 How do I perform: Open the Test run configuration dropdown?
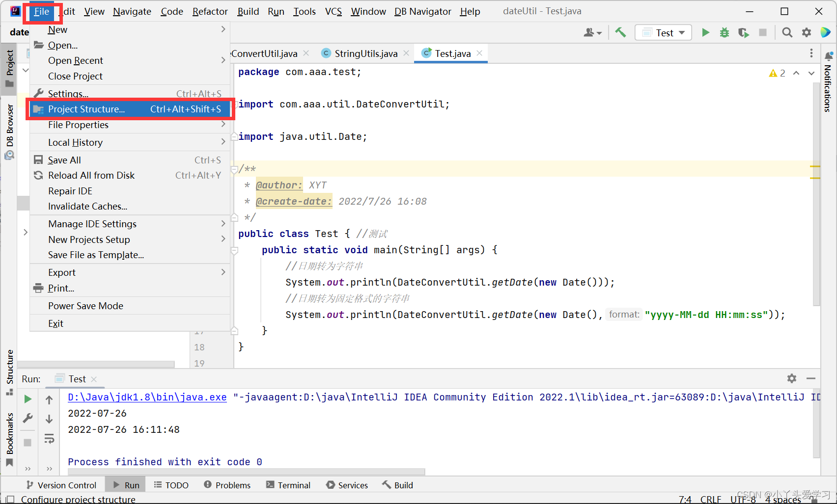(664, 32)
